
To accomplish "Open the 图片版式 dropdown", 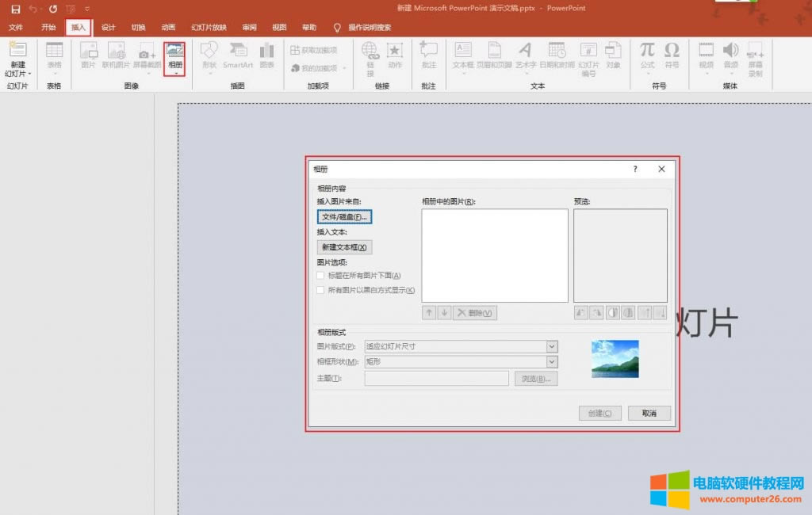I will tap(553, 346).
